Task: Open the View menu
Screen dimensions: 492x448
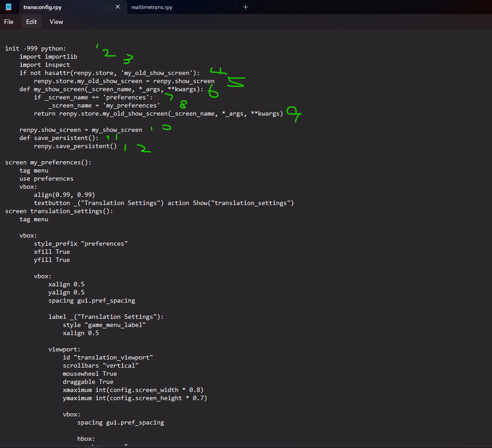Action: [x=56, y=22]
